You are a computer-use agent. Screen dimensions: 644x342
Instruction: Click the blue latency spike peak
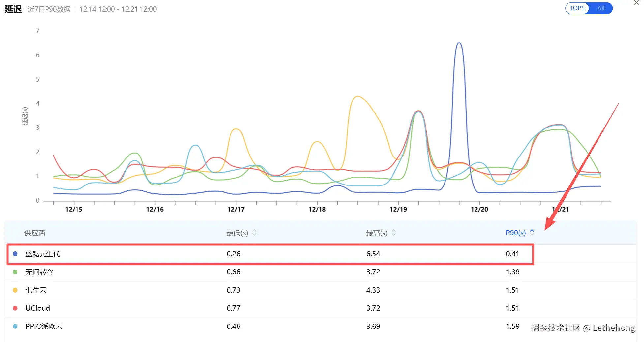(459, 43)
